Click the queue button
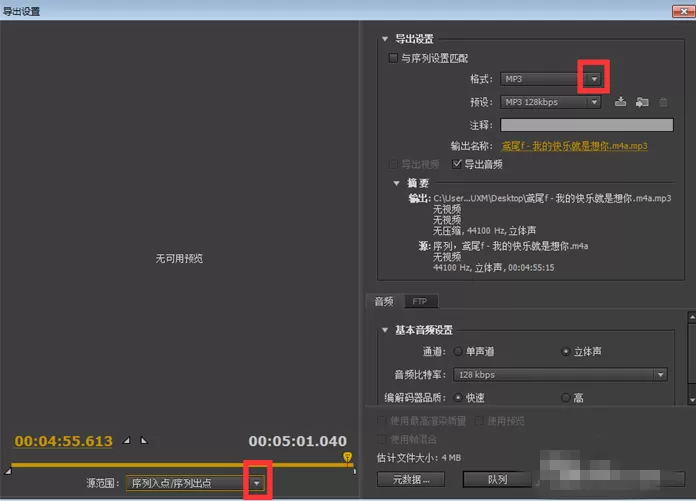This screenshot has height=501, width=696. coord(497,479)
